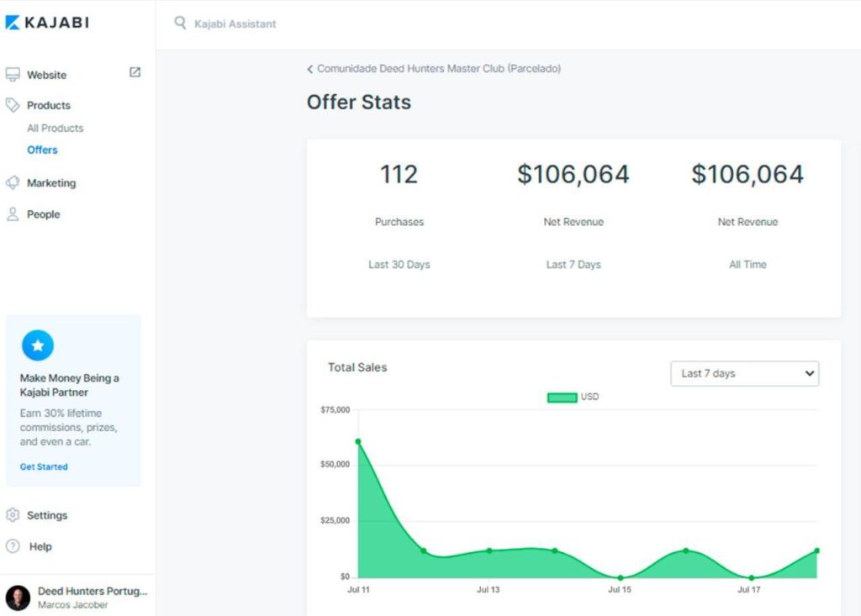Image resolution: width=861 pixels, height=616 pixels.
Task: Open the Help menu item
Action: pos(40,546)
